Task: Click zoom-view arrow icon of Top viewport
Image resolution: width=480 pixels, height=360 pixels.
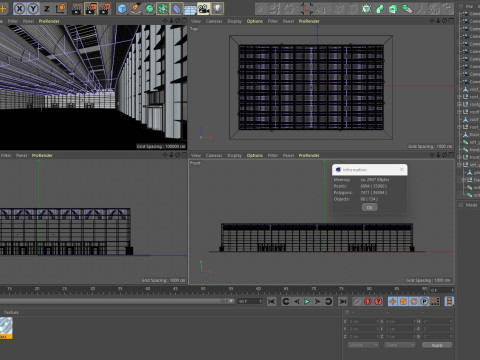Action: [x=438, y=21]
